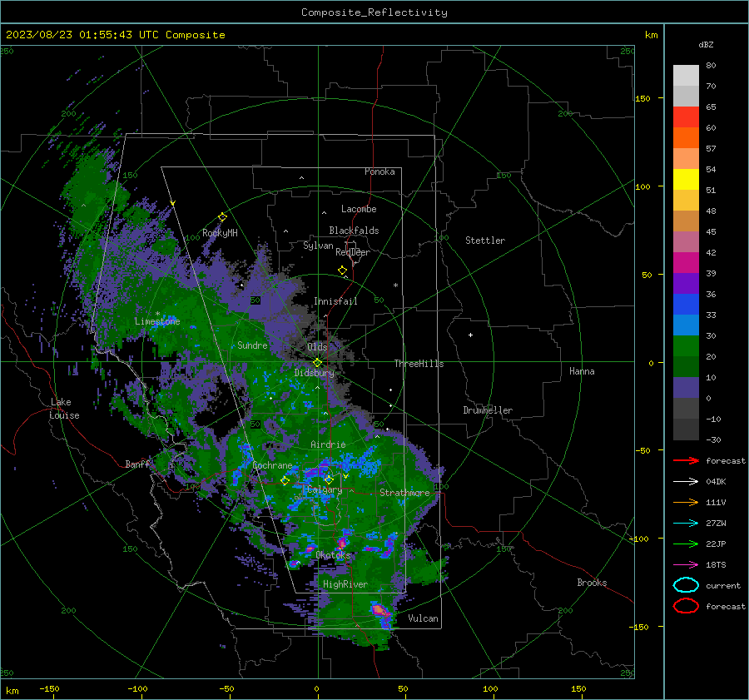Click the Hanna city label
Screen dimensions: 749x700
point(582,371)
